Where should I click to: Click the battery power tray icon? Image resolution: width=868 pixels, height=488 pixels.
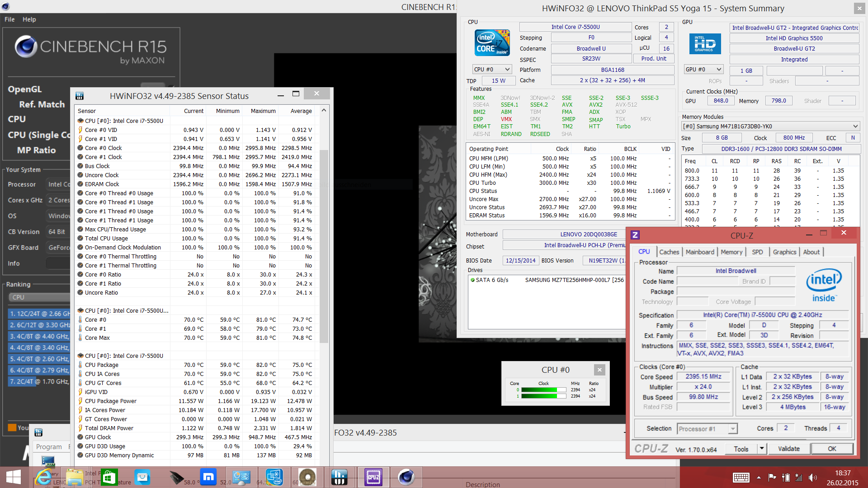[x=786, y=478]
